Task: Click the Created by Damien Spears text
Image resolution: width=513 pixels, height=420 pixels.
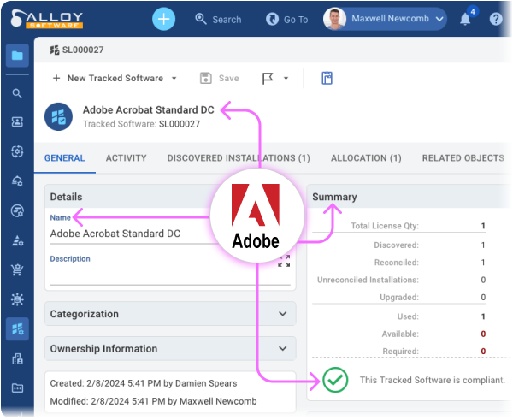Action: pyautogui.click(x=144, y=383)
